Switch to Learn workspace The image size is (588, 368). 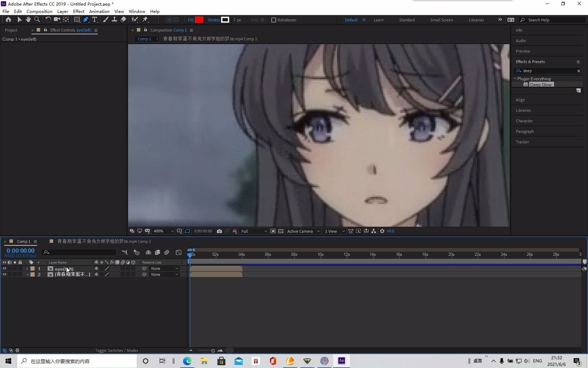point(378,20)
